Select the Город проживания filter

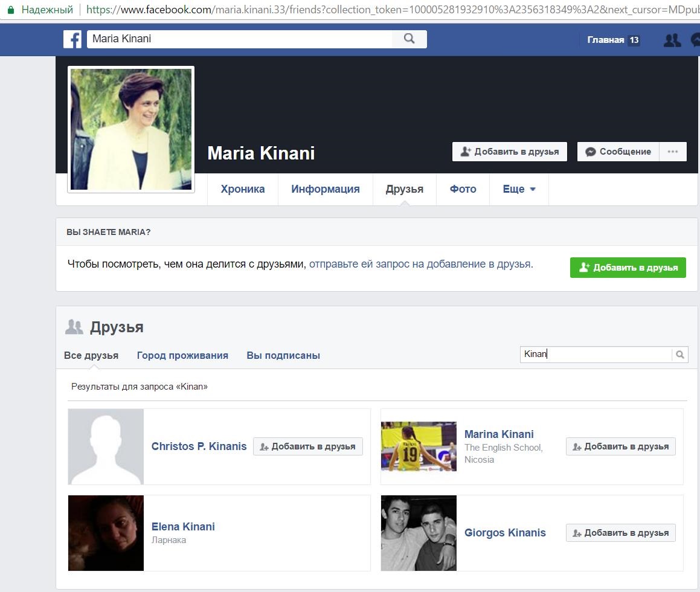coord(182,355)
